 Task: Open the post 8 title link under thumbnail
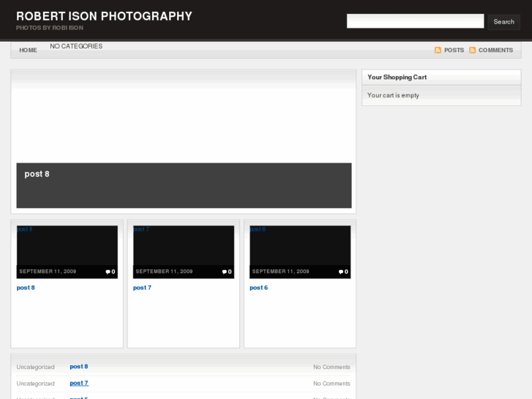click(x=26, y=288)
